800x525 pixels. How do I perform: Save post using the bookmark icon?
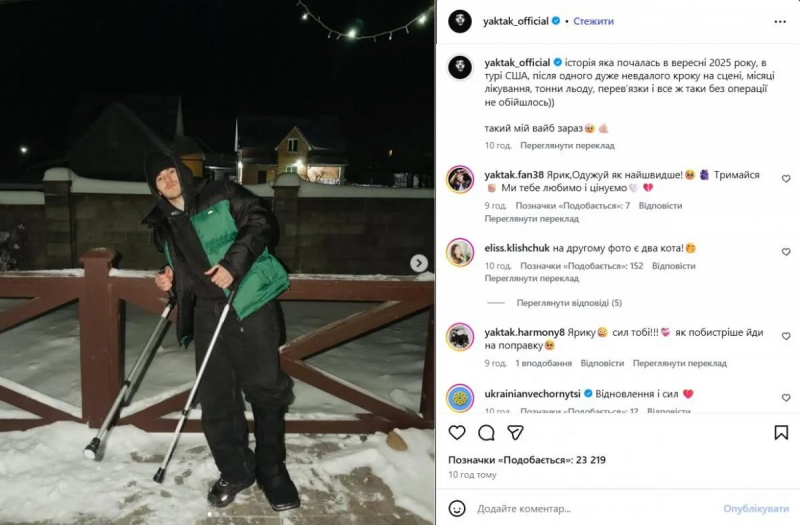[781, 433]
